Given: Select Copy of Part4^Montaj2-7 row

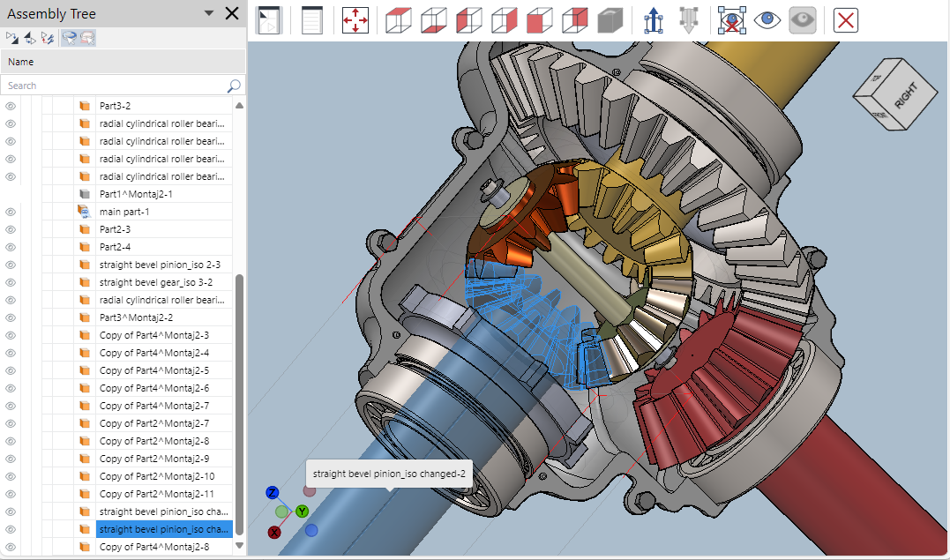Looking at the screenshot, I should pos(164,406).
